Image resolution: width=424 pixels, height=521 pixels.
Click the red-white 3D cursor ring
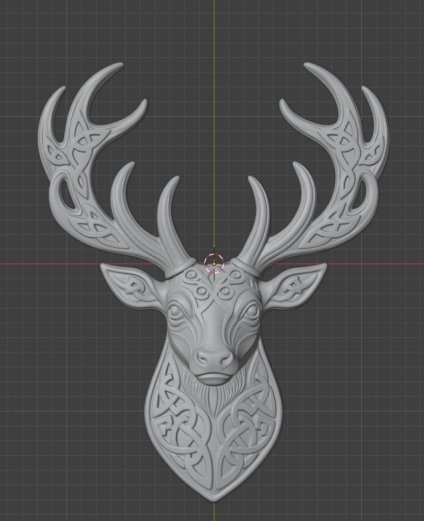[214, 262]
